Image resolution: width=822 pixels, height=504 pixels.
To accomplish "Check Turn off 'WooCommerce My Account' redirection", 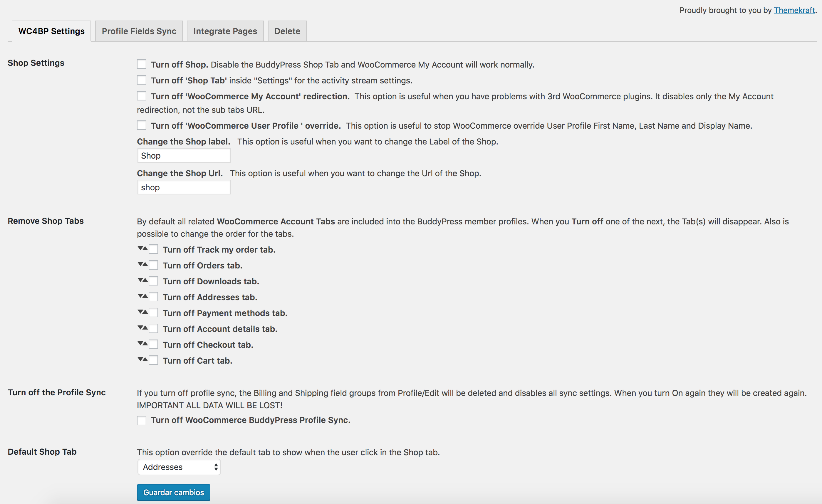I will click(141, 96).
